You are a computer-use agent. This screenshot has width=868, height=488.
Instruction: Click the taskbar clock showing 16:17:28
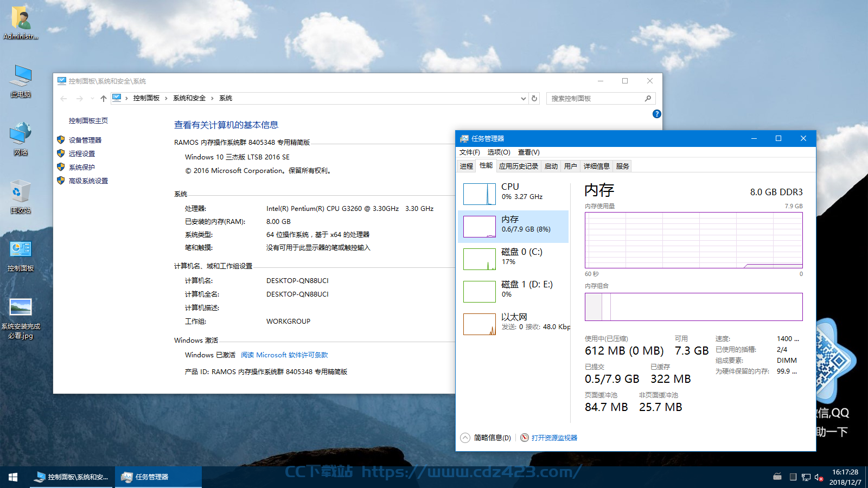[x=845, y=477]
